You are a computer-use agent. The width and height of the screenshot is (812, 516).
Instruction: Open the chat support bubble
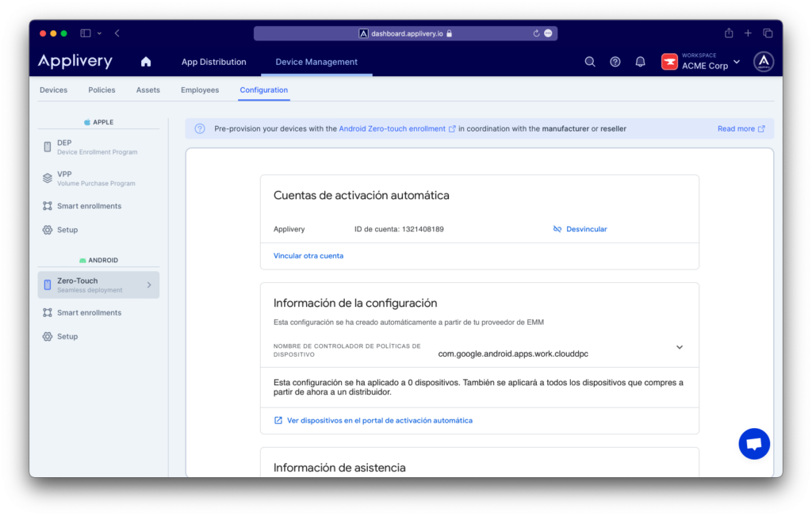pos(754,444)
